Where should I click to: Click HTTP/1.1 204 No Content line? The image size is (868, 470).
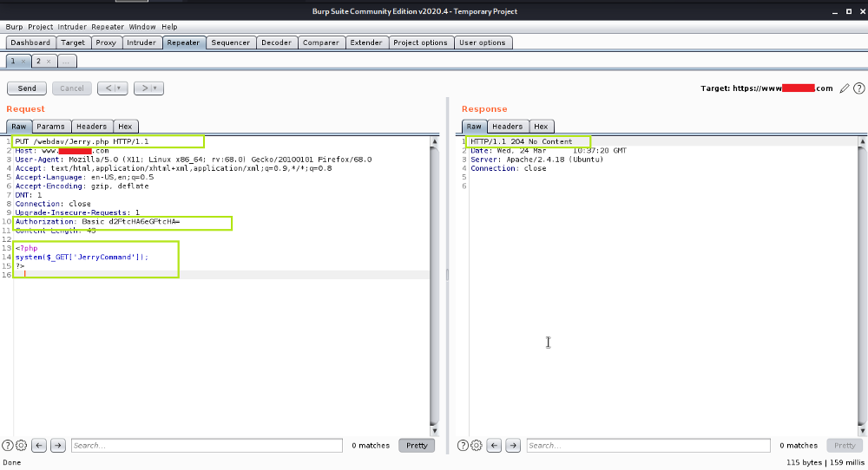(x=522, y=141)
